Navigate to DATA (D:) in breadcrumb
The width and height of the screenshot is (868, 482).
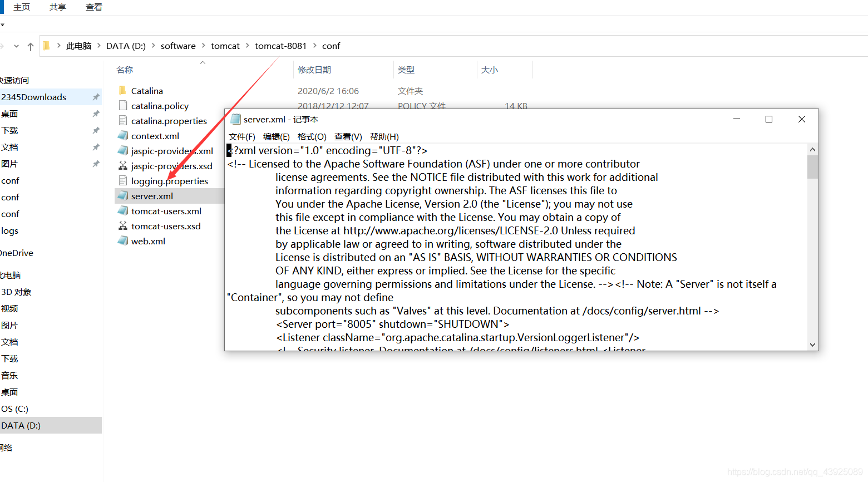point(126,46)
